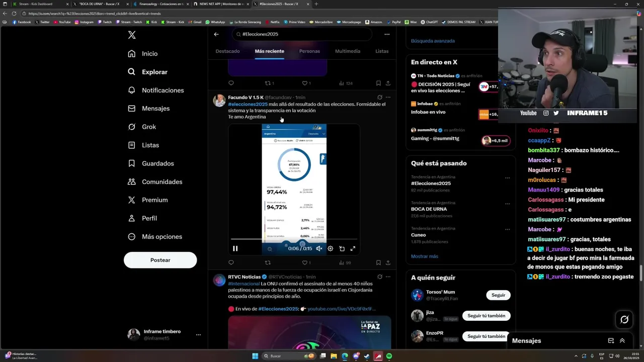The image size is (644, 362).
Task: Switch to the Multimedia tab
Action: 348,51
